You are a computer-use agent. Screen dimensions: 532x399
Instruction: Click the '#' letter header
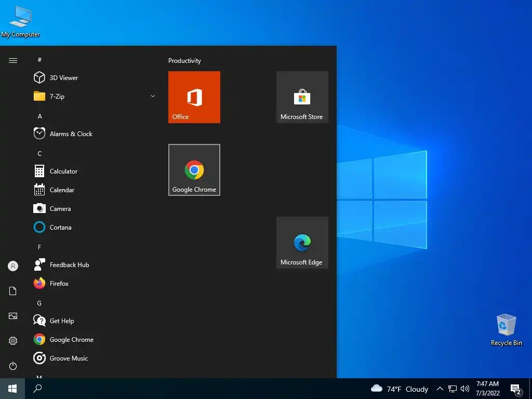[39, 60]
